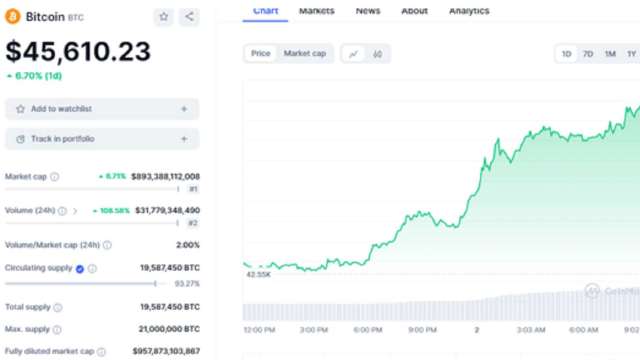Toggle chart to Price view
The height and width of the screenshot is (360, 640).
[x=260, y=53]
